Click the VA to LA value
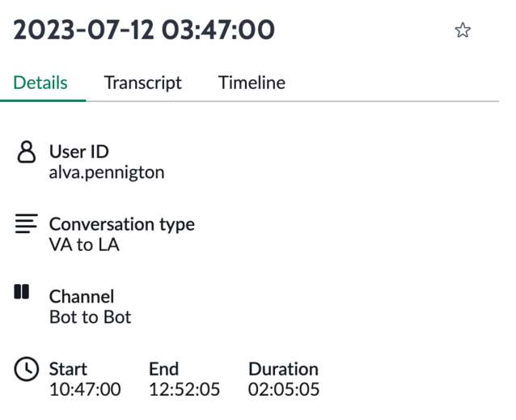516x420 pixels. (x=84, y=245)
